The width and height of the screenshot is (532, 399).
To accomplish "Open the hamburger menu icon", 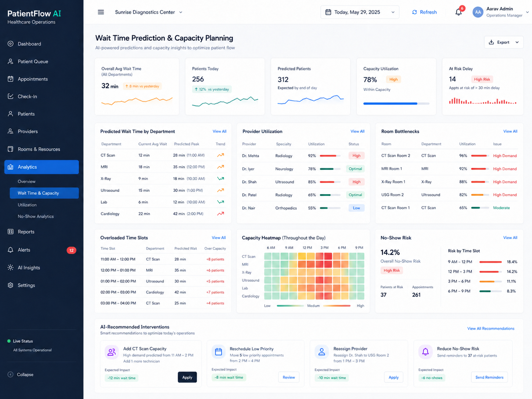I will click(x=101, y=12).
